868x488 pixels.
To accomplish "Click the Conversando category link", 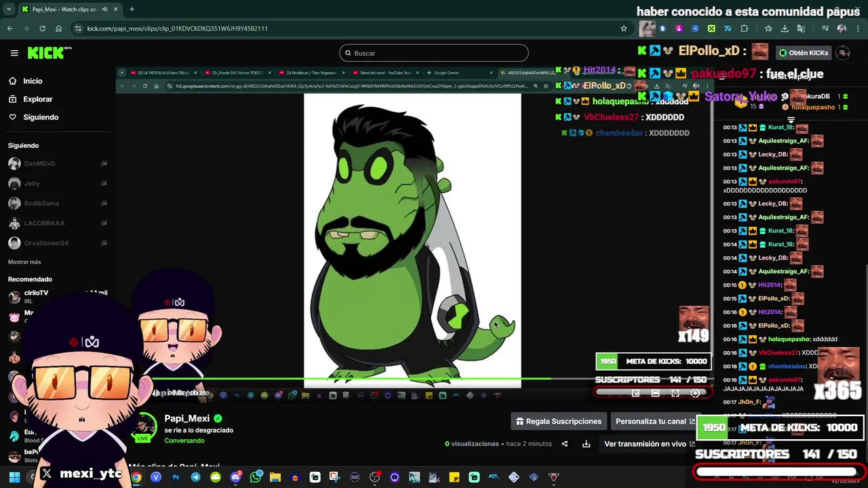I will [184, 441].
